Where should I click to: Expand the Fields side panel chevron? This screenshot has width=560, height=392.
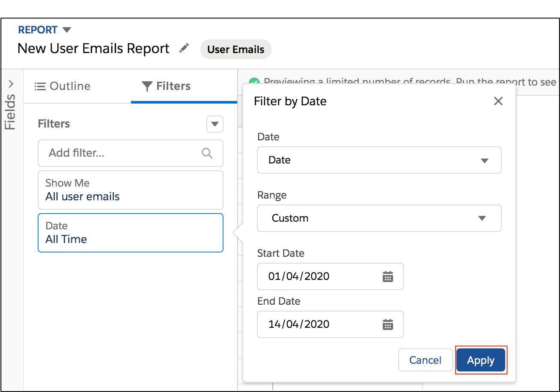coord(12,84)
